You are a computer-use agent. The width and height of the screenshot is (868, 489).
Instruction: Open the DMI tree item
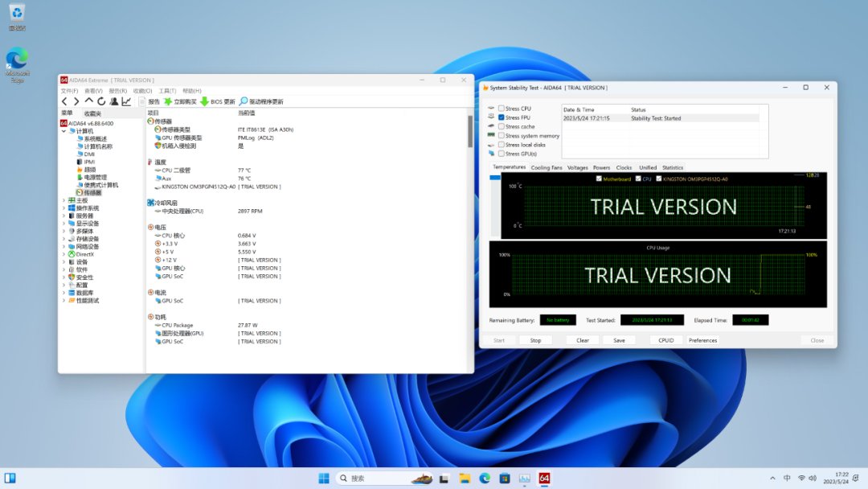coord(89,154)
